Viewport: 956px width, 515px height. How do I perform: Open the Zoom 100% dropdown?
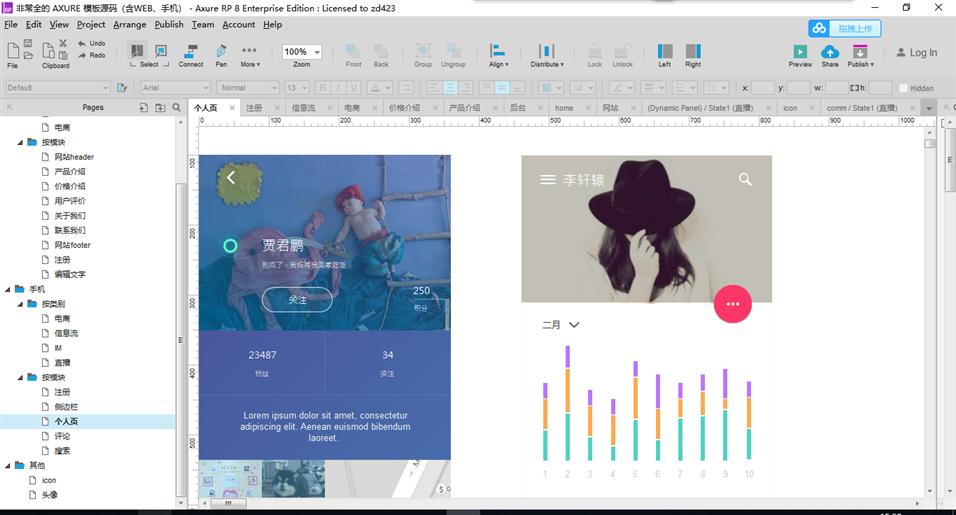click(x=302, y=52)
